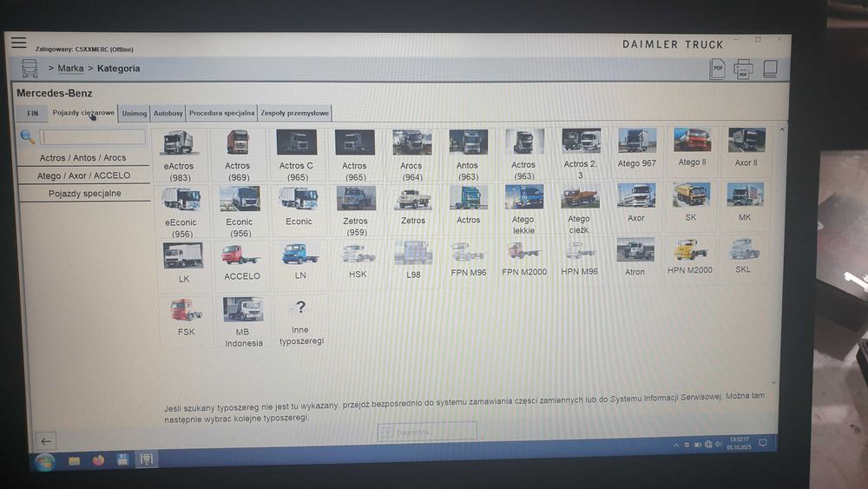
Task: Click the search magnifier icon
Action: coord(27,136)
